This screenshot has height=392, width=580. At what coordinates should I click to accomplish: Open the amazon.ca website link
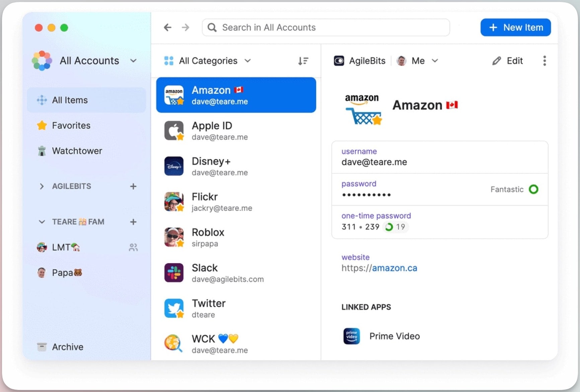[394, 268]
